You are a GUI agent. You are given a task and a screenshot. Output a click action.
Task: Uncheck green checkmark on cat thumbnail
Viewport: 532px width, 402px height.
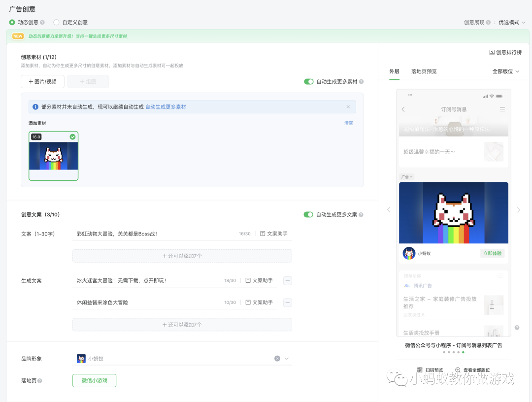72,137
